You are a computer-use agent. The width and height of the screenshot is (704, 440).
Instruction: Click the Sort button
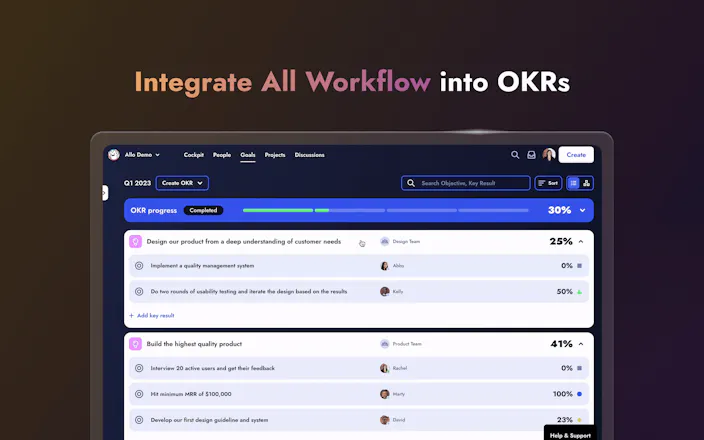coord(548,183)
